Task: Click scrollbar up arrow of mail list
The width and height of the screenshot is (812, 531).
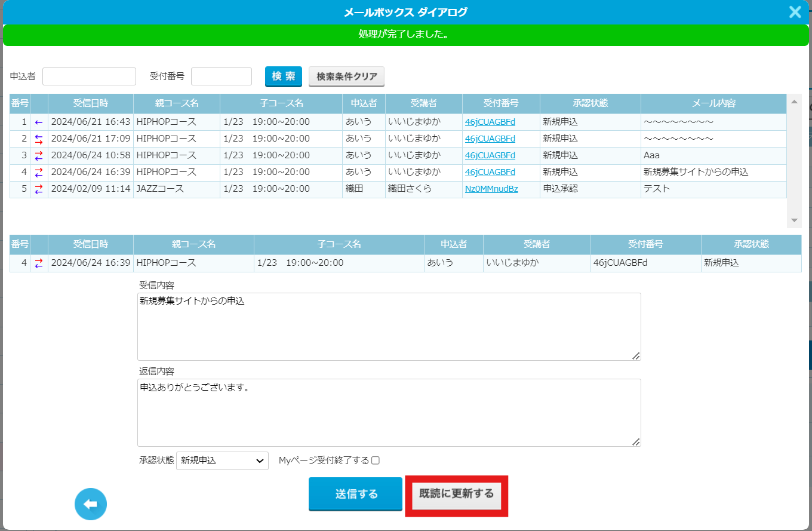Action: [794, 102]
